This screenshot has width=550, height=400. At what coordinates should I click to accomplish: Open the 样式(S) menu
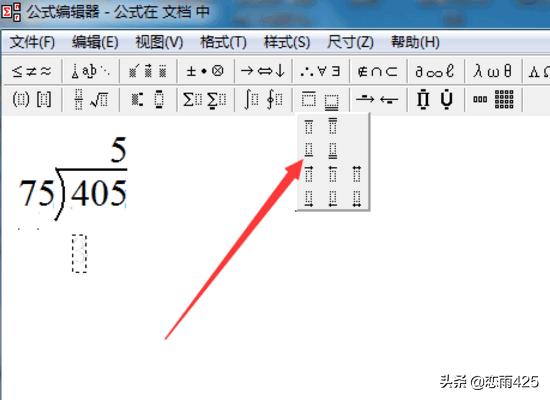[287, 42]
